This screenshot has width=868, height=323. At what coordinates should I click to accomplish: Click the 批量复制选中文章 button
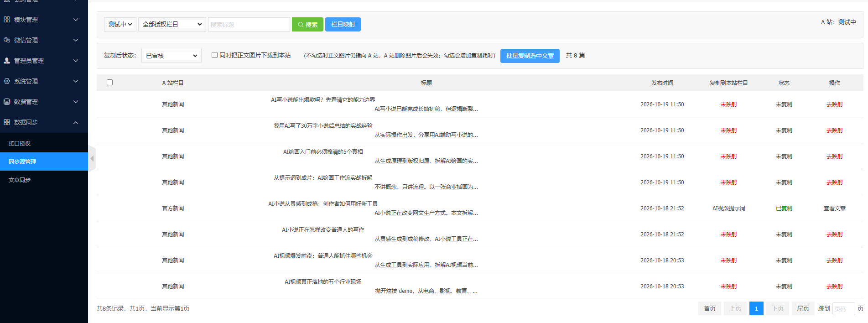coord(530,56)
